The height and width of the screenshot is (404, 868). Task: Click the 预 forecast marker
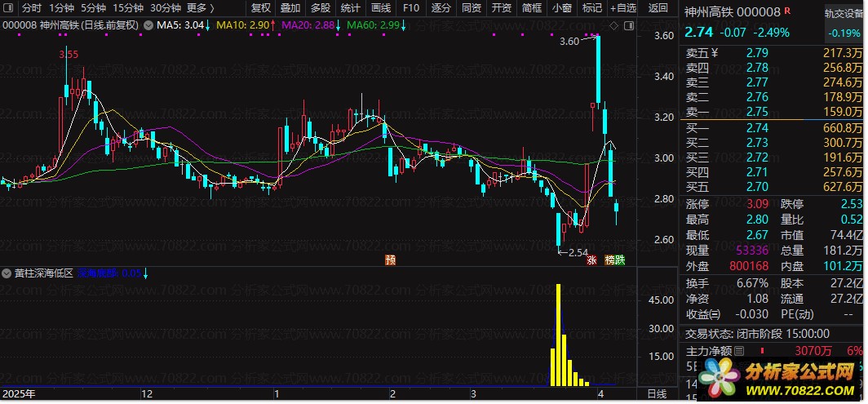click(391, 260)
